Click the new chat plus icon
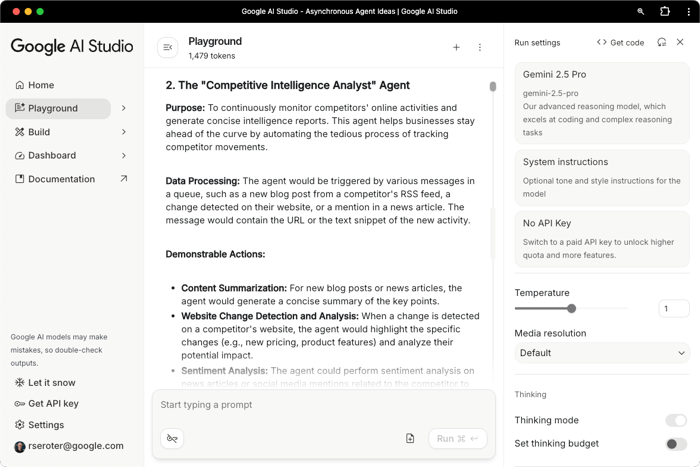 pos(456,47)
